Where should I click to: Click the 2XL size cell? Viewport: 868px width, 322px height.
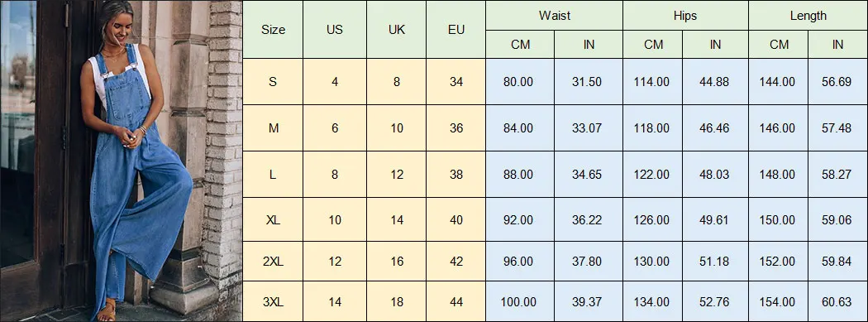[273, 261]
